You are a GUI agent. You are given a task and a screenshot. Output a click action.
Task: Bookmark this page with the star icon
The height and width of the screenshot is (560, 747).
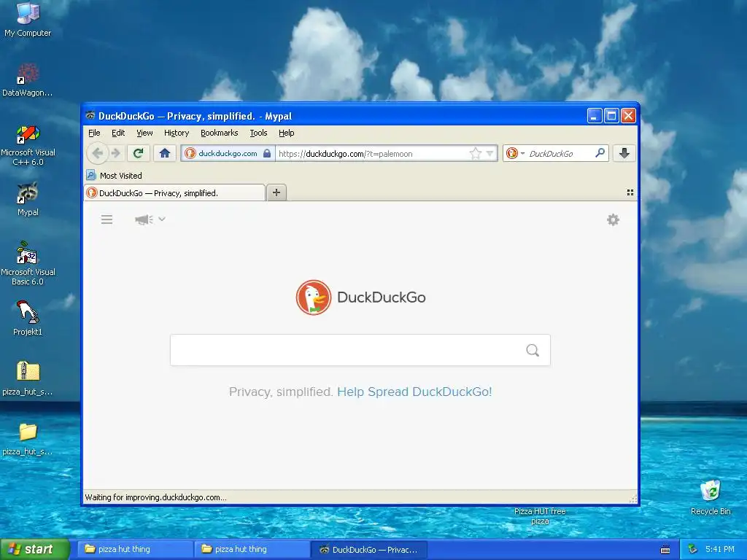coord(475,153)
